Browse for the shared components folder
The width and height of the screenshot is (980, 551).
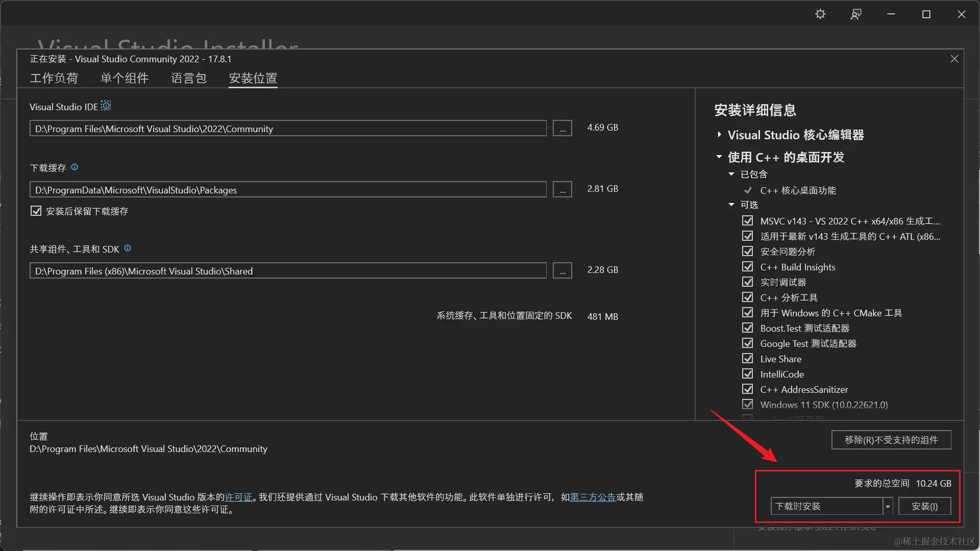(x=562, y=271)
